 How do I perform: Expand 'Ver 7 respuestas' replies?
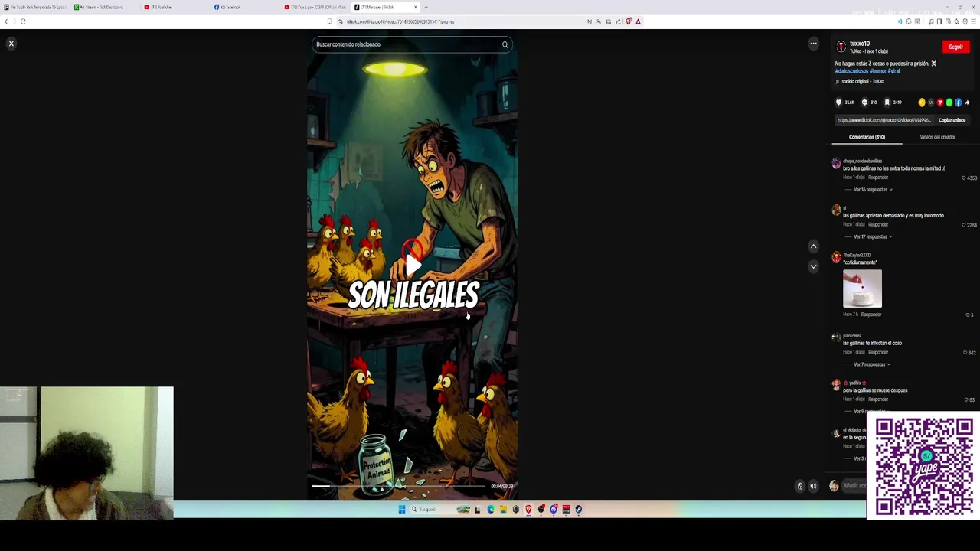tap(872, 364)
